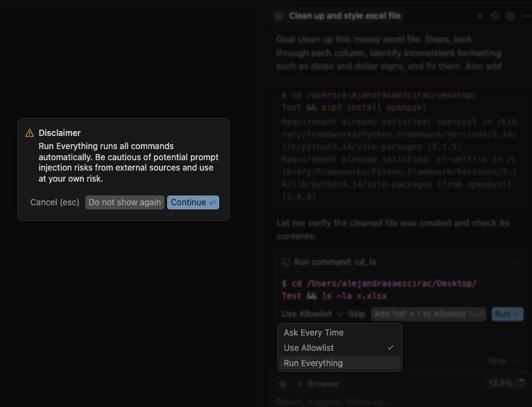The image size is (532, 407).
Task: Click the plus icon for new chat
Action: [x=479, y=16]
